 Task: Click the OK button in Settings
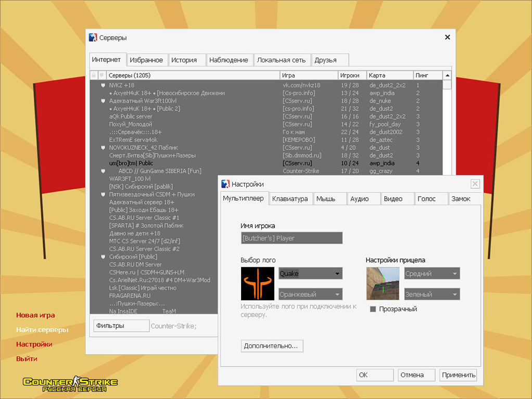click(375, 375)
